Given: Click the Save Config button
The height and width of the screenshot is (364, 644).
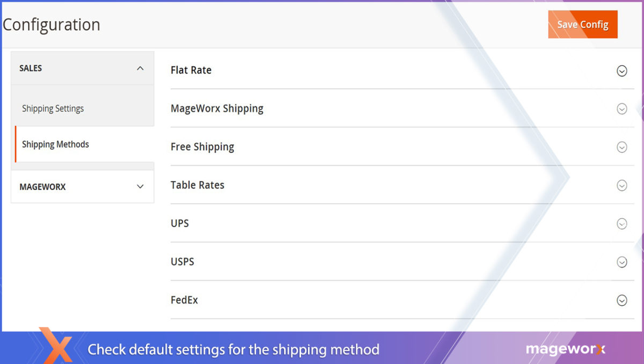Looking at the screenshot, I should coord(582,24).
